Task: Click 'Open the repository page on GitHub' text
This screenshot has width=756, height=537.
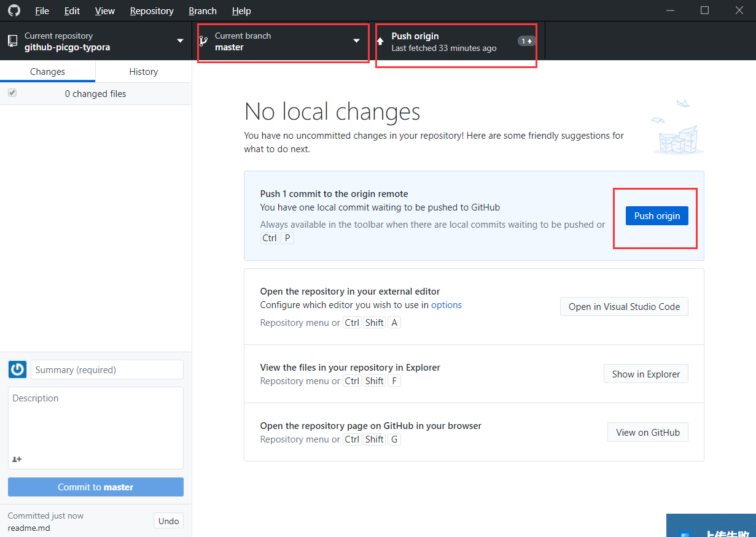Action: point(371,426)
